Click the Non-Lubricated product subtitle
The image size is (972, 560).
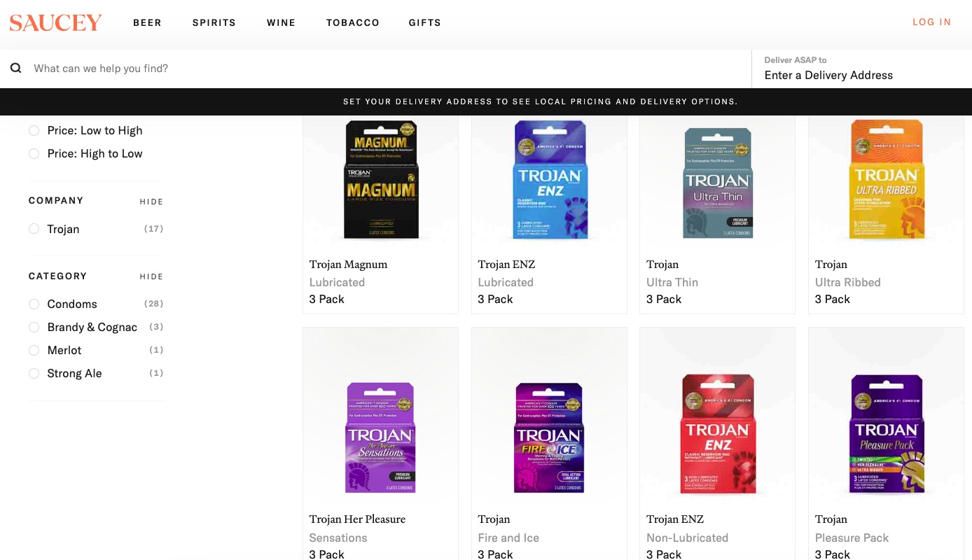tap(687, 538)
